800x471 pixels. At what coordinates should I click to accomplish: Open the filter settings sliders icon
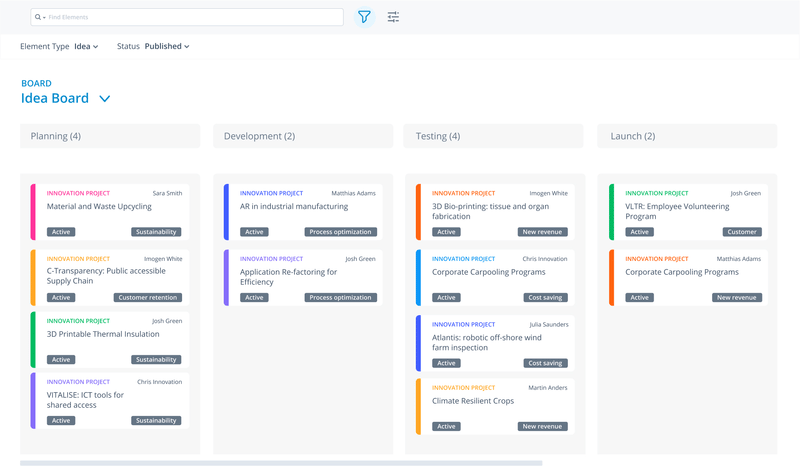coord(393,17)
